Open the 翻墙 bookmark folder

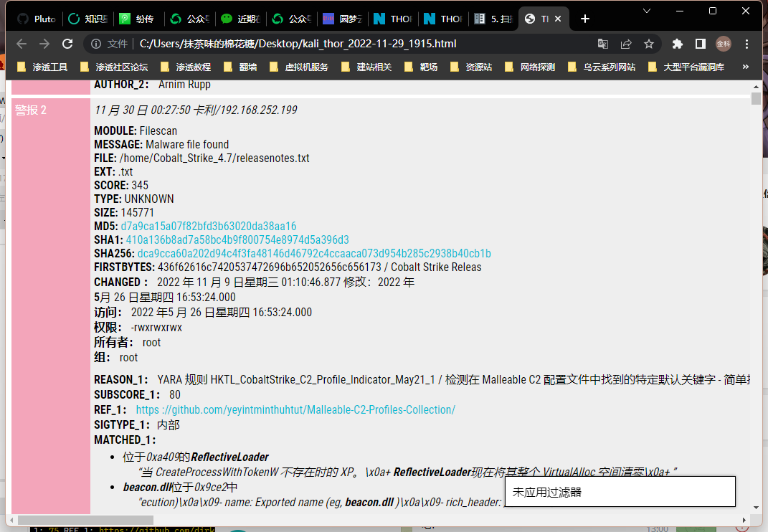point(240,67)
